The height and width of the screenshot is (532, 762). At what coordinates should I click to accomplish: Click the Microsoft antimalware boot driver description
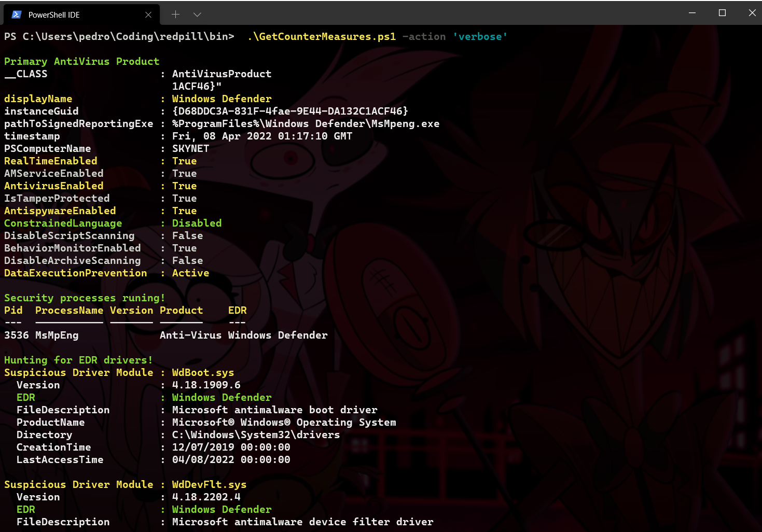(x=274, y=410)
